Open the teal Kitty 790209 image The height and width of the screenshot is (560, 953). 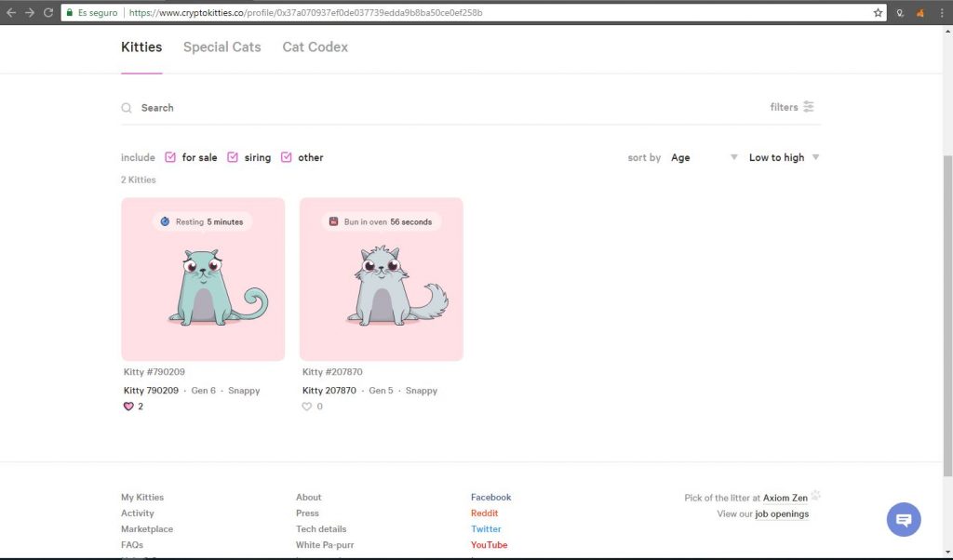click(203, 279)
